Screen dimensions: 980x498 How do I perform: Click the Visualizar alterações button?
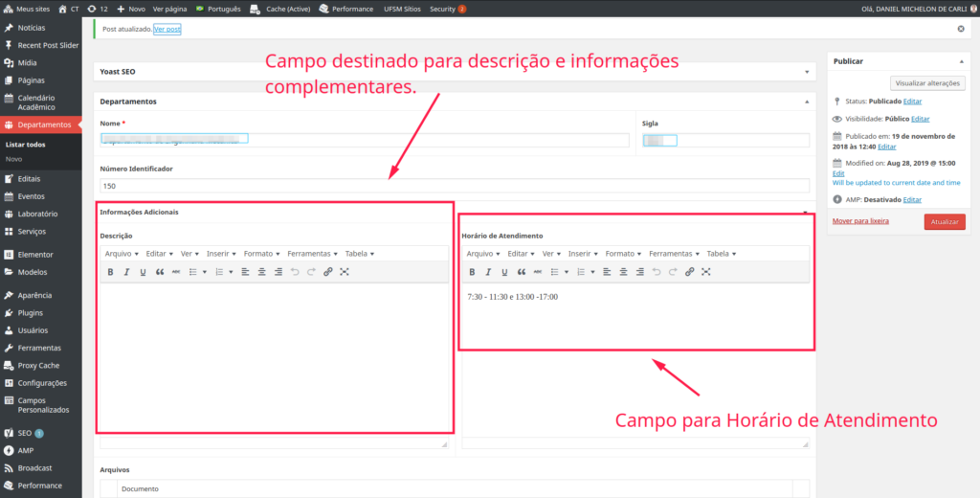(927, 83)
